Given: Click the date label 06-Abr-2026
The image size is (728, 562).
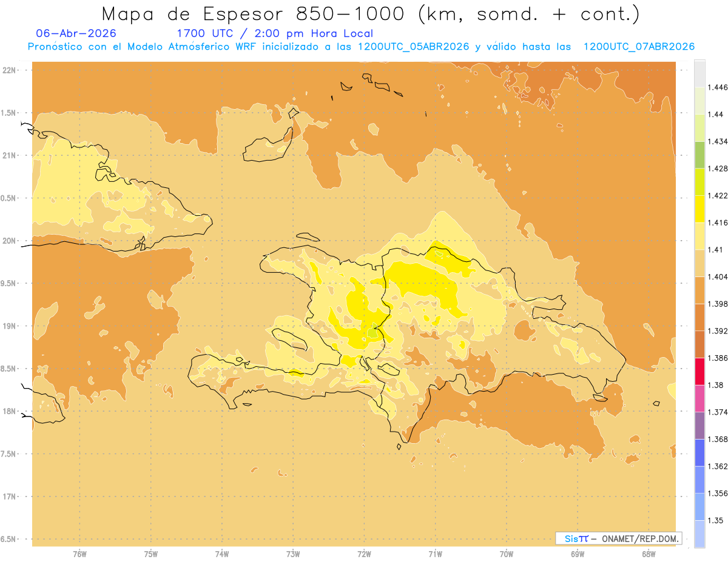Looking at the screenshot, I should tap(76, 33).
